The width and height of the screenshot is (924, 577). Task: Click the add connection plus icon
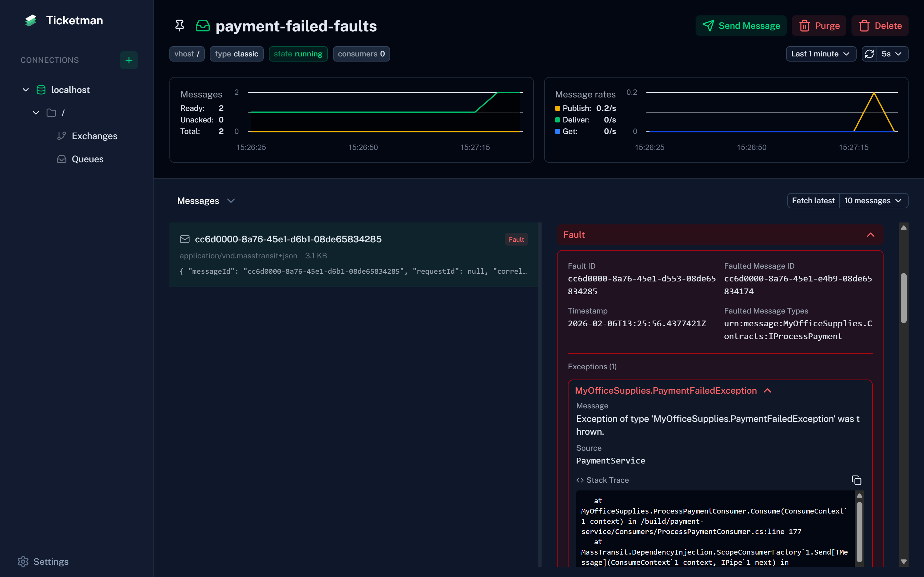[x=129, y=60]
